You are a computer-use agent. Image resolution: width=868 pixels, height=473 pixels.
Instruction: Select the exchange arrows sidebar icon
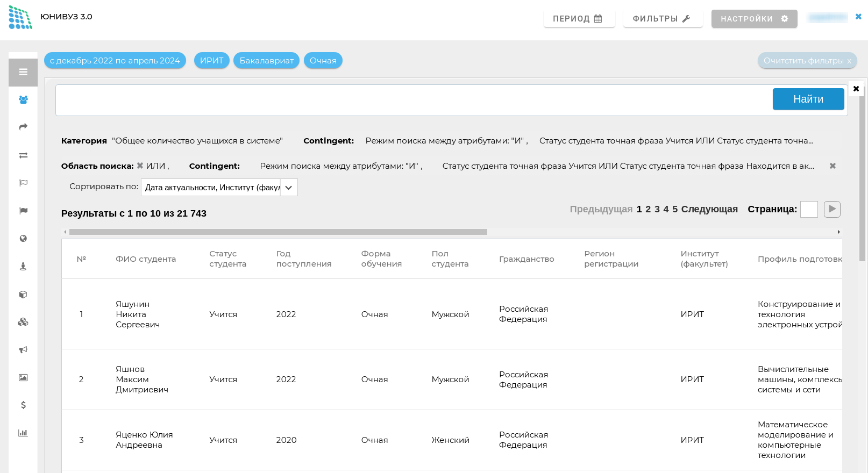23,155
